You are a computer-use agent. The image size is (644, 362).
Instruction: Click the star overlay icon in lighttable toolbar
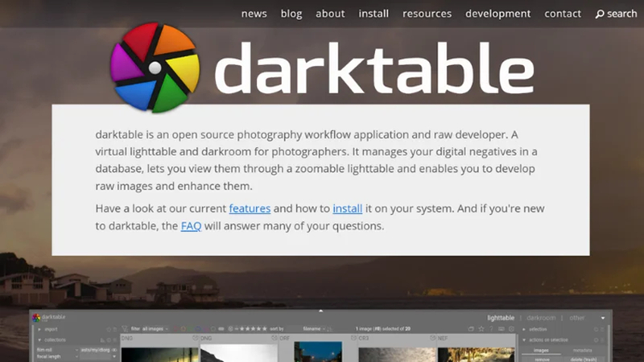click(x=481, y=329)
